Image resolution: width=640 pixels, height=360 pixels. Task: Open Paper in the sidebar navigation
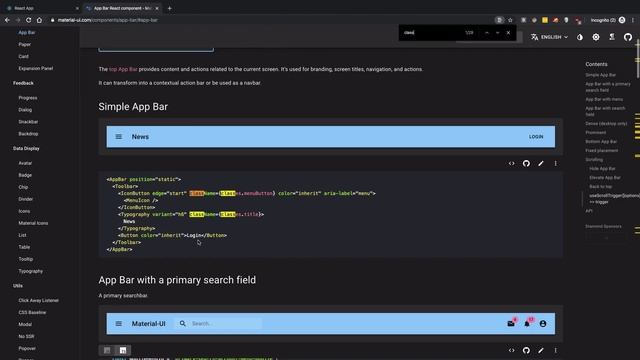24,44
